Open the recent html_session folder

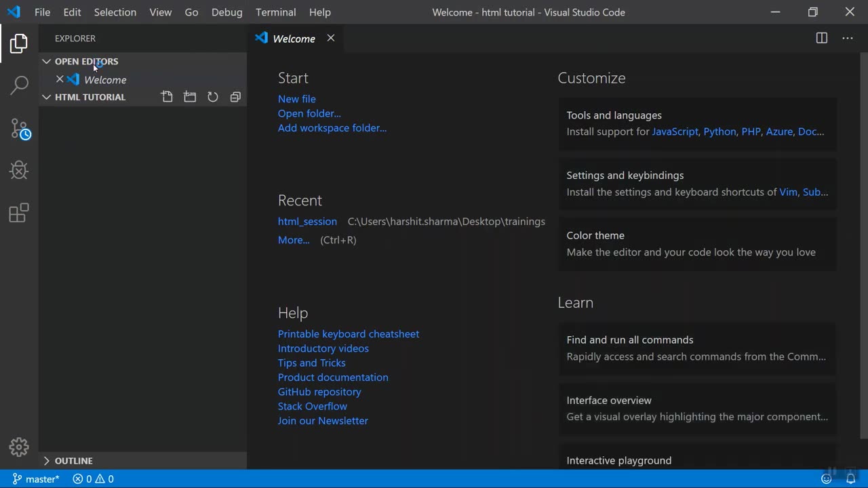(x=307, y=221)
